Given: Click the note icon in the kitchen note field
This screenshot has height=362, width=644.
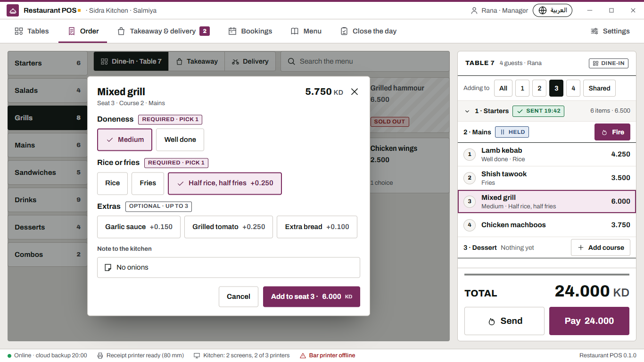Looking at the screenshot, I should pos(108,267).
